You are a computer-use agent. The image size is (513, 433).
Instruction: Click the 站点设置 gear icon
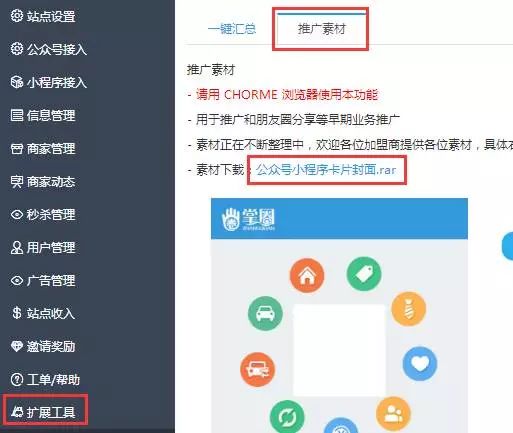[x=17, y=16]
